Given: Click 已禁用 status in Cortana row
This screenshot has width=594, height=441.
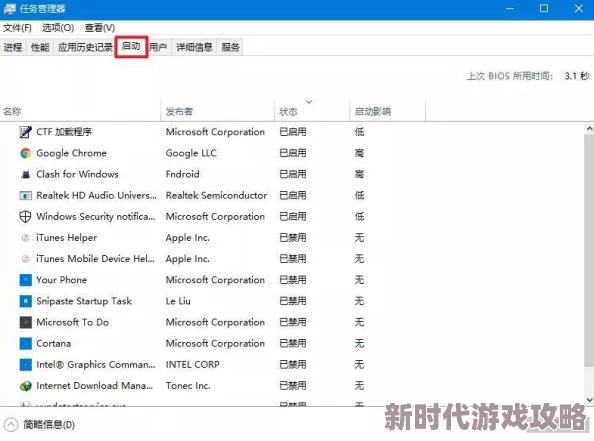Looking at the screenshot, I should click(x=293, y=344).
